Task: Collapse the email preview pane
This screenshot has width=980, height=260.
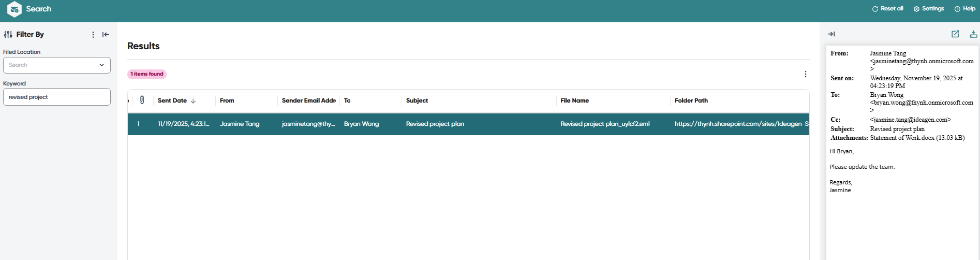Action: click(831, 34)
